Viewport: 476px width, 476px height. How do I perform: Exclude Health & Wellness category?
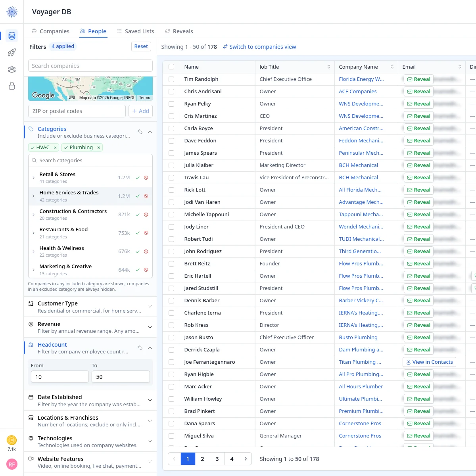pos(146,251)
